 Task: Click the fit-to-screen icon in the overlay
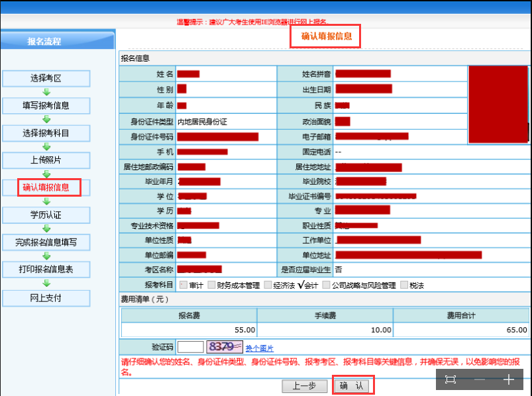coord(451,379)
